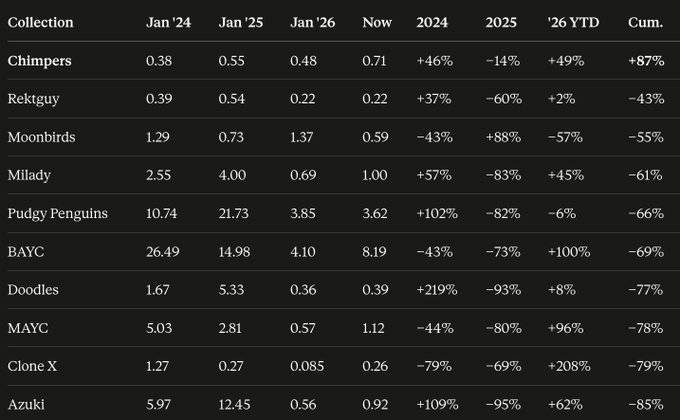Click the Moonbirds collection name
This screenshot has height=420, width=680.
(42, 137)
